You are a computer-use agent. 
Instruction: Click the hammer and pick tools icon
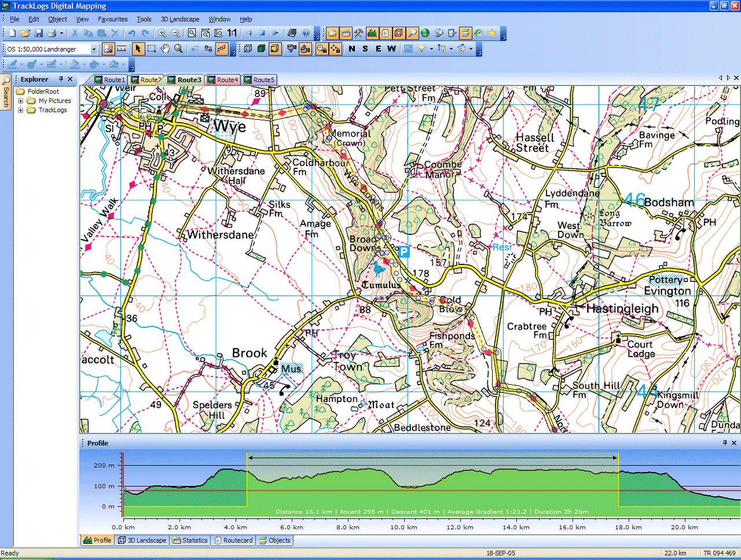click(x=358, y=33)
